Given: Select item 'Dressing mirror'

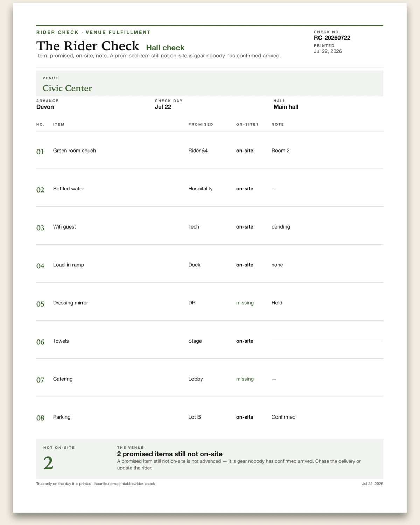Looking at the screenshot, I should (71, 303).
